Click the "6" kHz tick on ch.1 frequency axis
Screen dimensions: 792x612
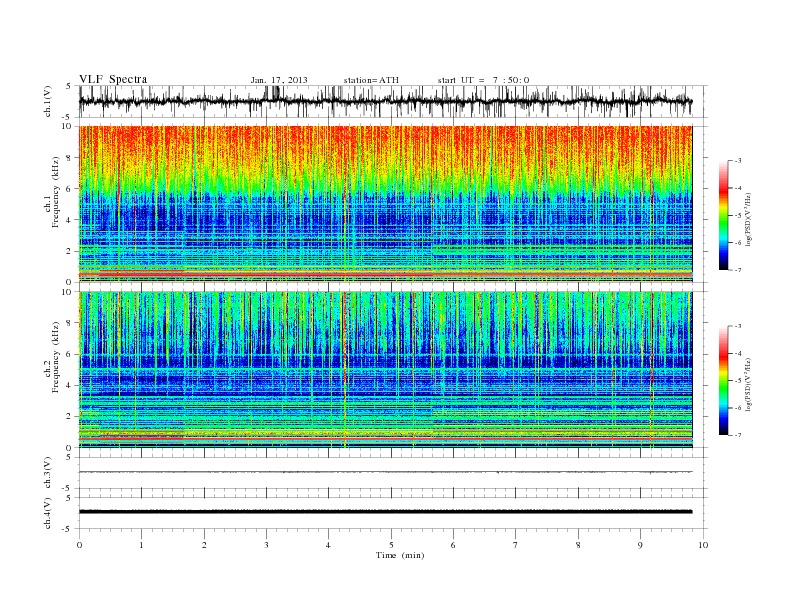tap(69, 189)
